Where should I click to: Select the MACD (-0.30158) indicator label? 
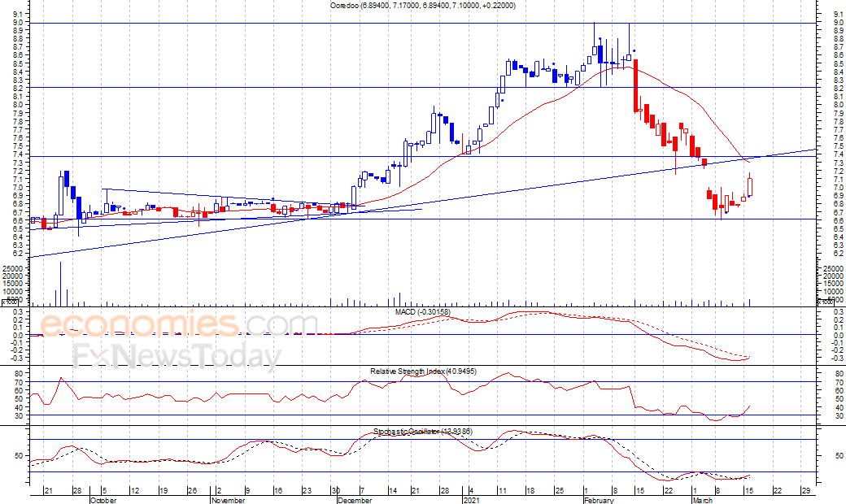point(422,312)
